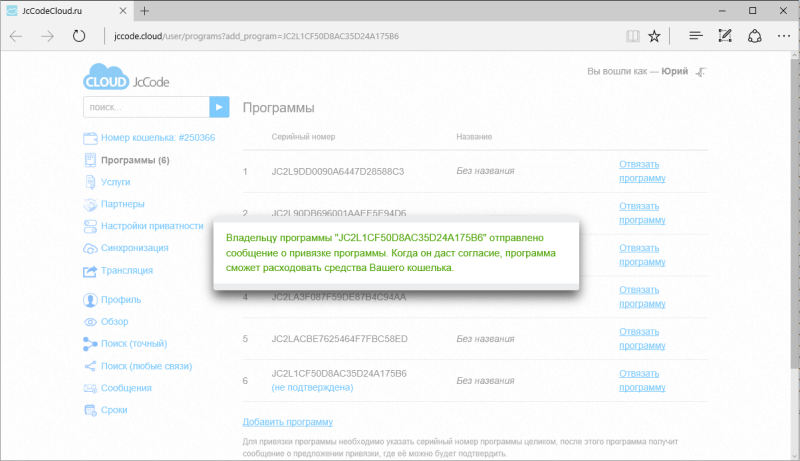
Task: Click the search input field
Action: [145, 106]
